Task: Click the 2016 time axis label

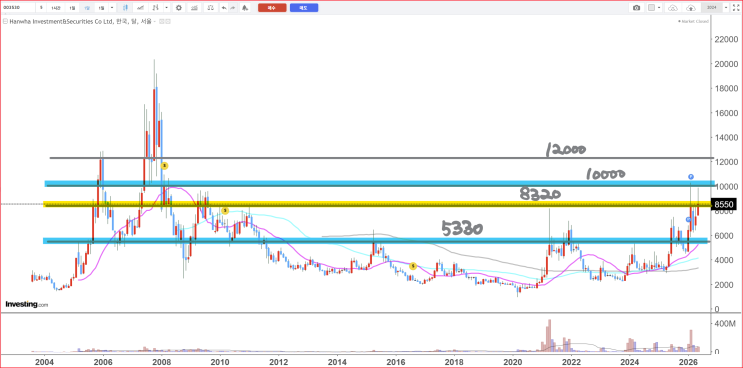Action: point(395,362)
